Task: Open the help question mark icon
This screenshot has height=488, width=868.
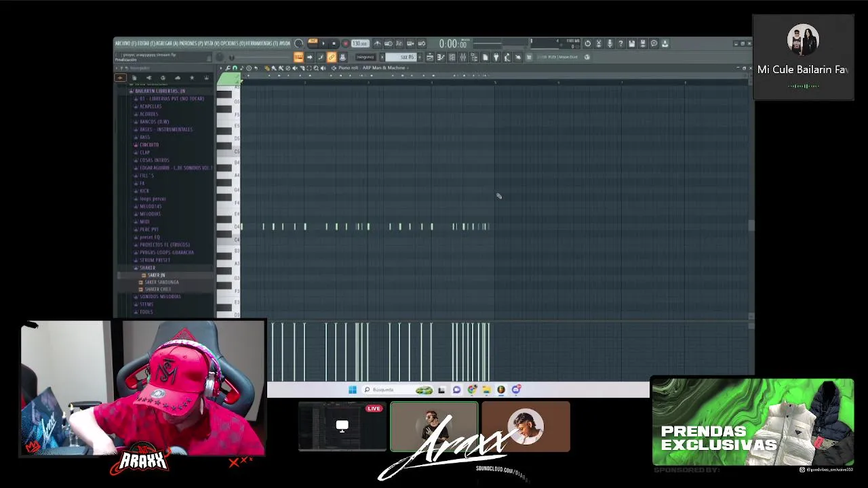Action: pos(621,43)
